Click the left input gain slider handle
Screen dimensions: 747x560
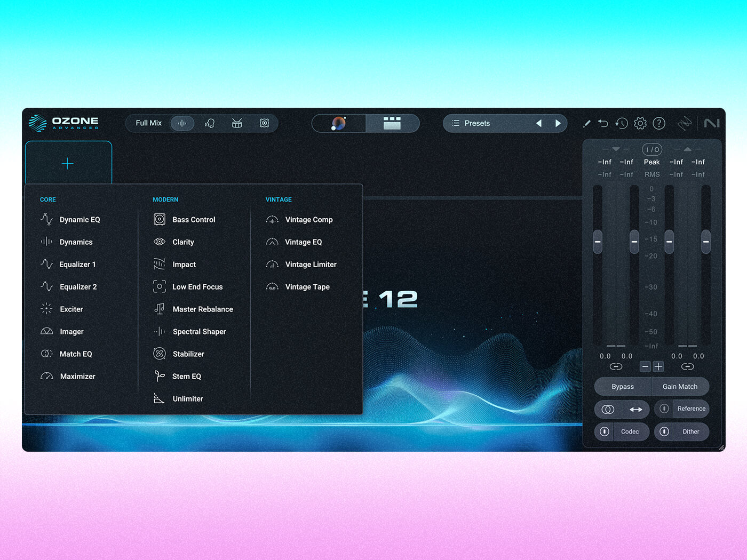coord(598,242)
